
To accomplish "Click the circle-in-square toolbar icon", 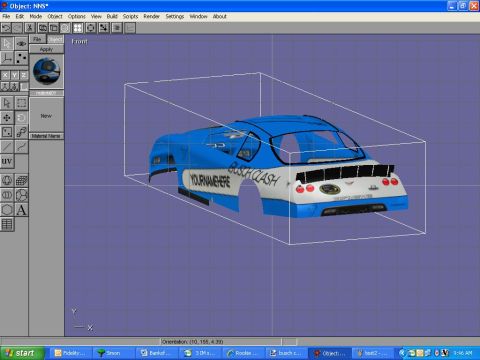I will tap(90, 28).
